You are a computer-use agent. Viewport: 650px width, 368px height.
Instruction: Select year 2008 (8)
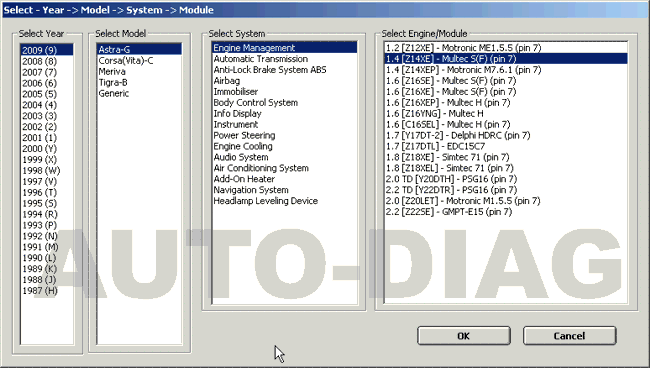point(47,61)
